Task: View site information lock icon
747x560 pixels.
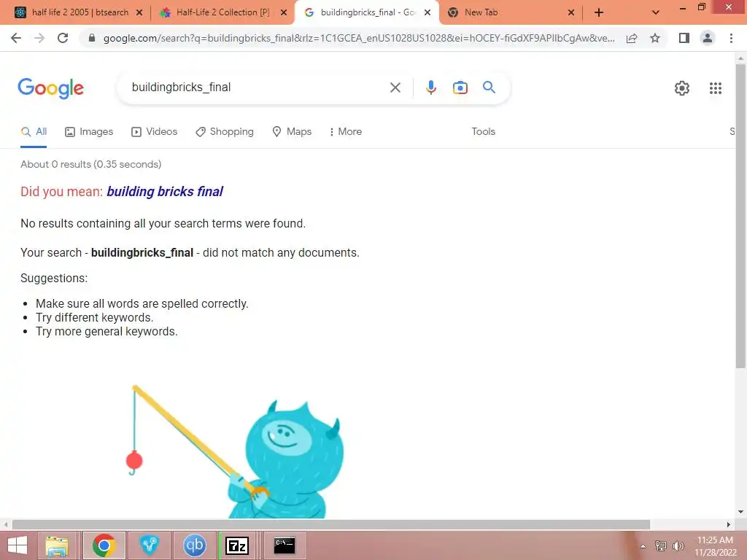Action: (x=92, y=38)
